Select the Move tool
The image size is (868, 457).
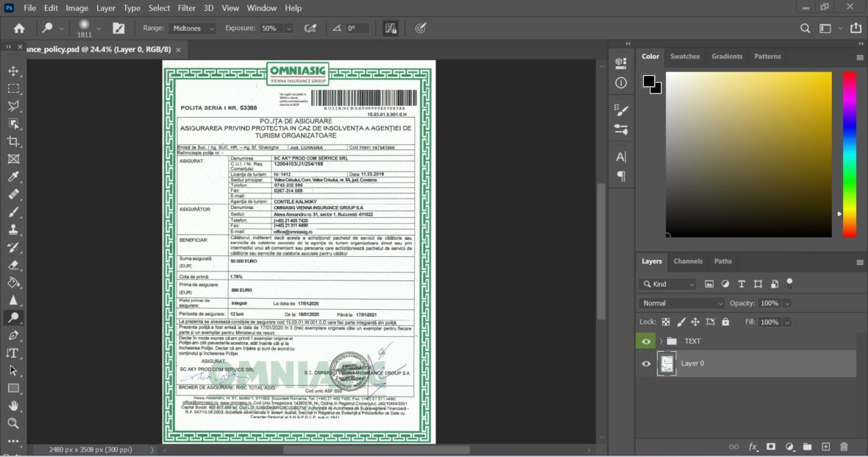pos(13,71)
